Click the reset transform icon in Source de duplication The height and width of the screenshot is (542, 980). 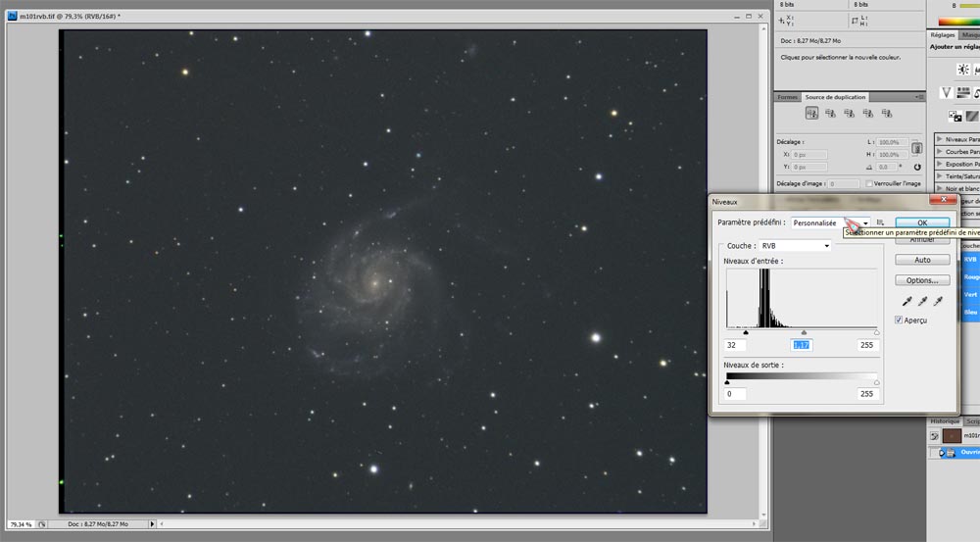(916, 168)
